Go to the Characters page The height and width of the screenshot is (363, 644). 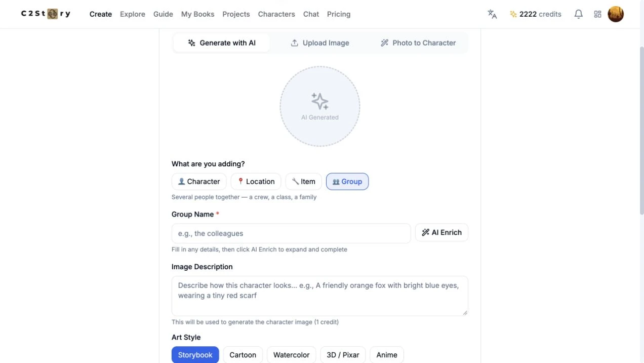pos(276,14)
